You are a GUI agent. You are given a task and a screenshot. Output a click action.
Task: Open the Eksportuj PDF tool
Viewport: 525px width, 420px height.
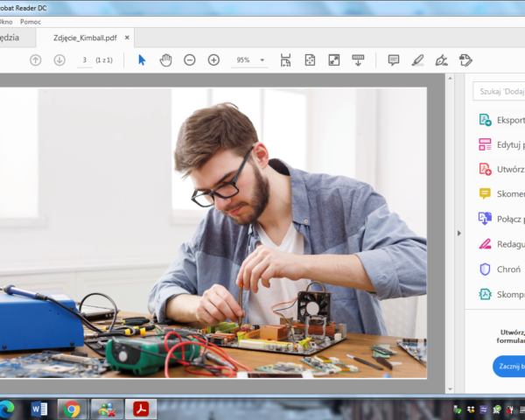tap(501, 120)
